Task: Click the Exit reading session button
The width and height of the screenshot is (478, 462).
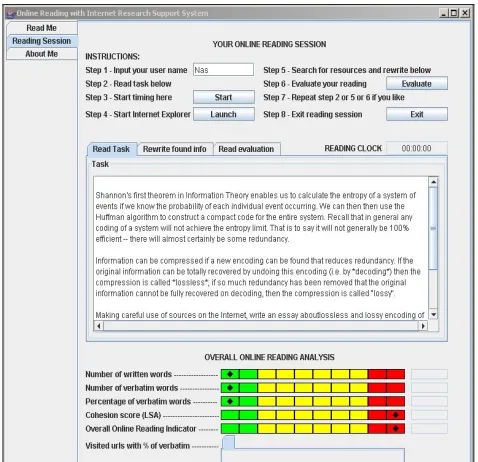Action: pos(417,114)
